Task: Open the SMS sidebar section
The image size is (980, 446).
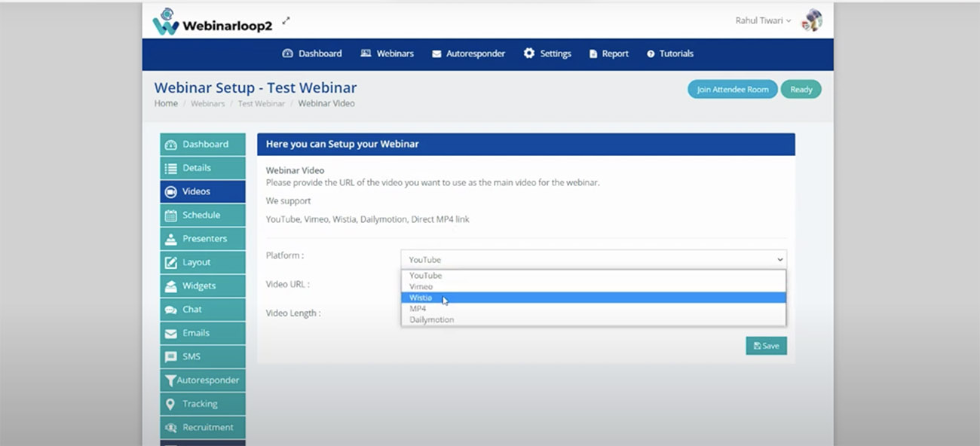Action: [x=203, y=356]
